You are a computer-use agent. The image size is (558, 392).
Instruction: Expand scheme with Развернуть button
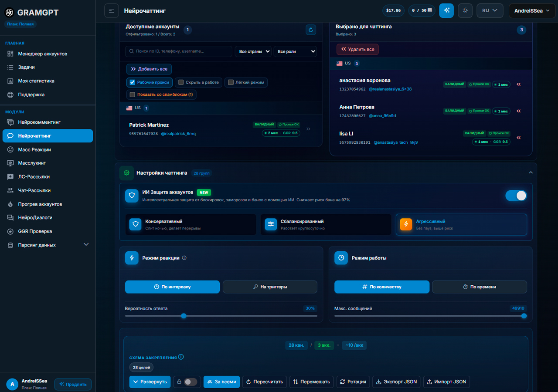tap(150, 382)
